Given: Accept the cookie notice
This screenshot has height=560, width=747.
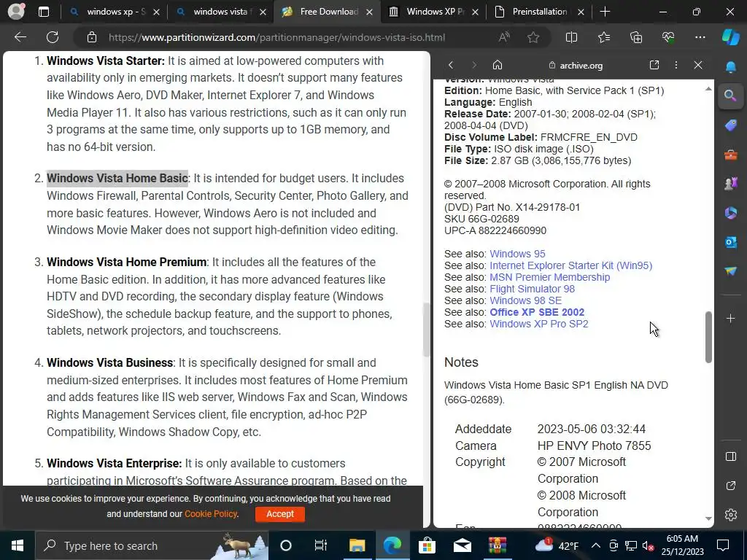Looking at the screenshot, I should click(x=280, y=514).
